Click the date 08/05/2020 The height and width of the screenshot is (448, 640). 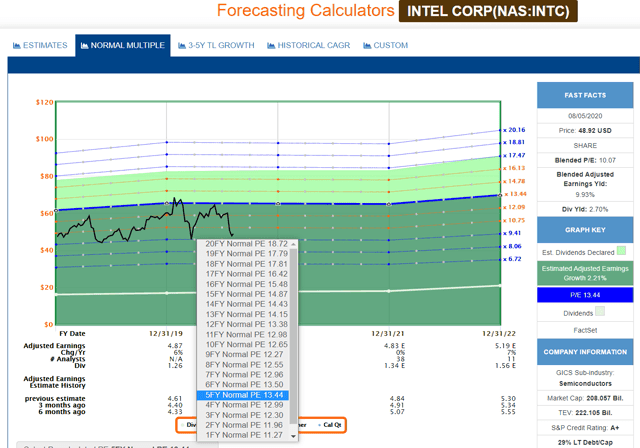(585, 116)
